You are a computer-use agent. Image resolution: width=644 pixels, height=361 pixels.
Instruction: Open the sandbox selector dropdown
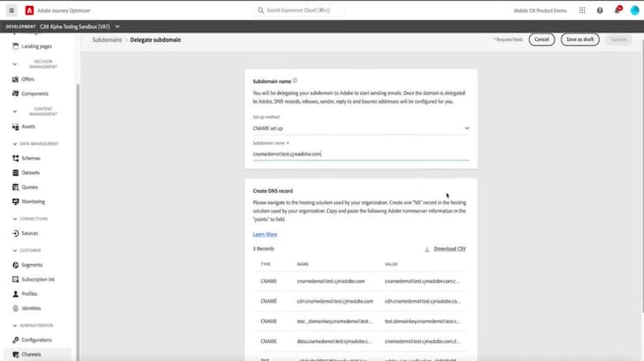point(117,27)
